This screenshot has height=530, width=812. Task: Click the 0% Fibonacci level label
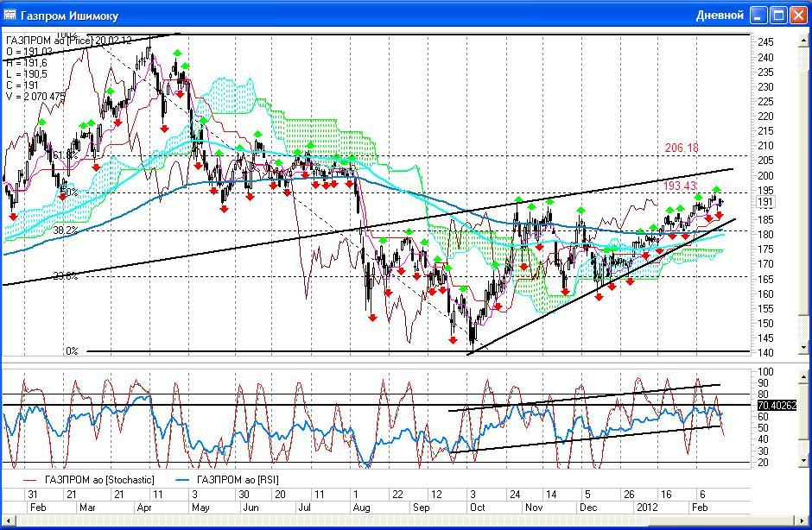(72, 351)
